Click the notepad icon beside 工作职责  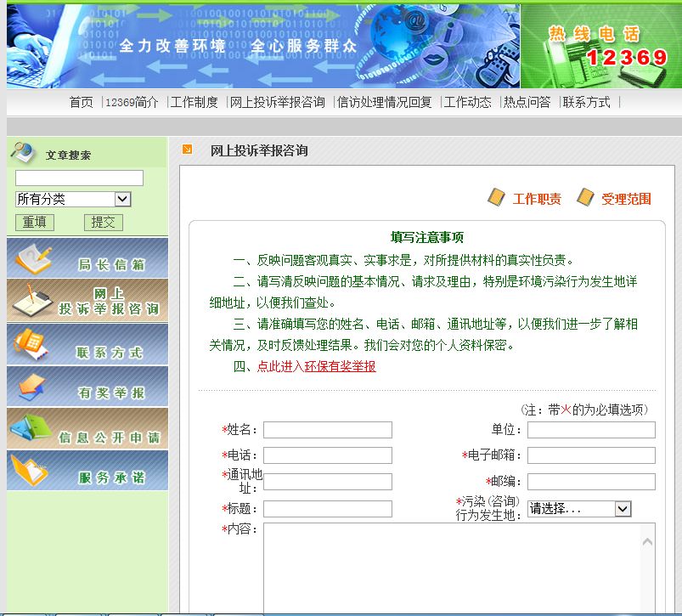[x=496, y=197]
